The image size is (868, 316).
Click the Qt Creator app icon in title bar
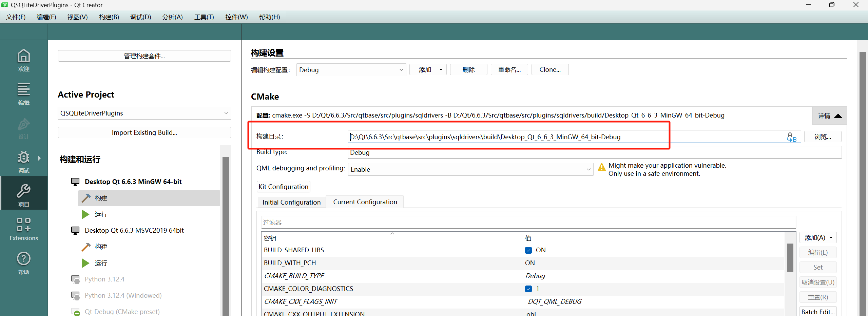[5, 5]
